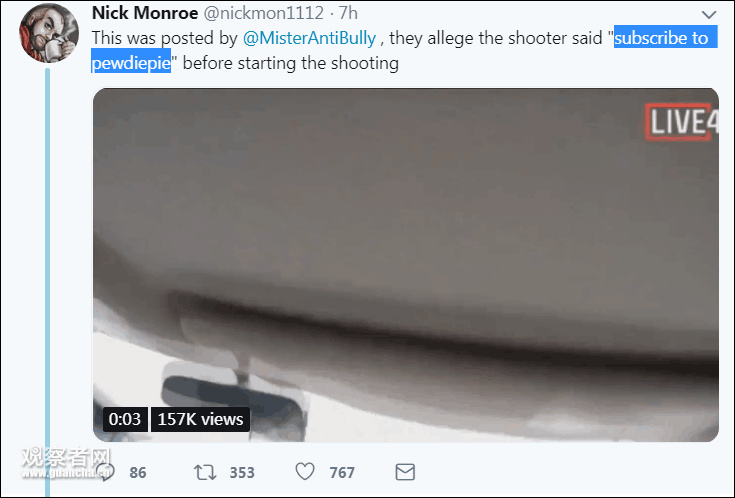The width and height of the screenshot is (735, 498).
Task: Retweet this post using the retweet icon
Action: [205, 472]
